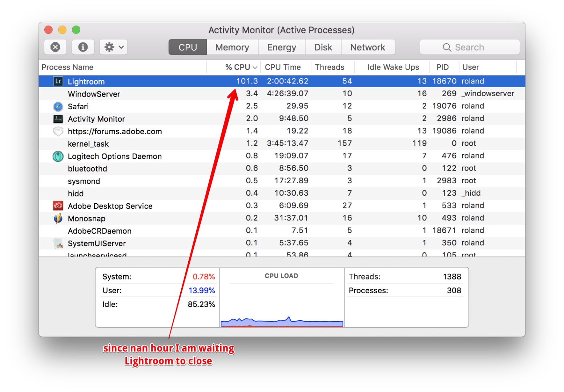Click the Processes total 308

tap(454, 290)
